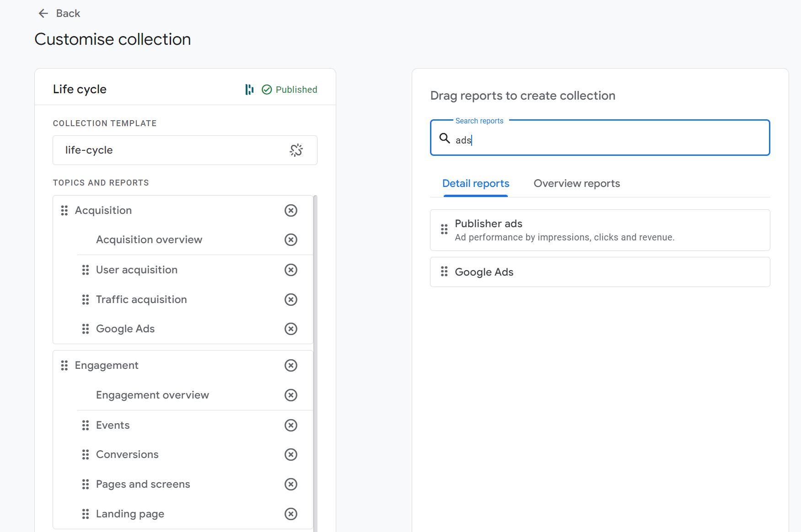
Task: Remove the Traffic acquisition report
Action: coord(291,299)
